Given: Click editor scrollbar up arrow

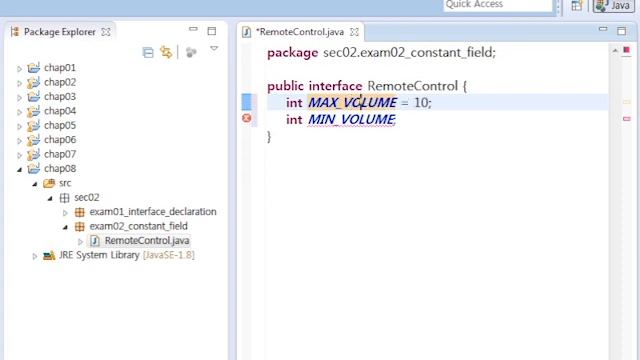Looking at the screenshot, I should 615,51.
